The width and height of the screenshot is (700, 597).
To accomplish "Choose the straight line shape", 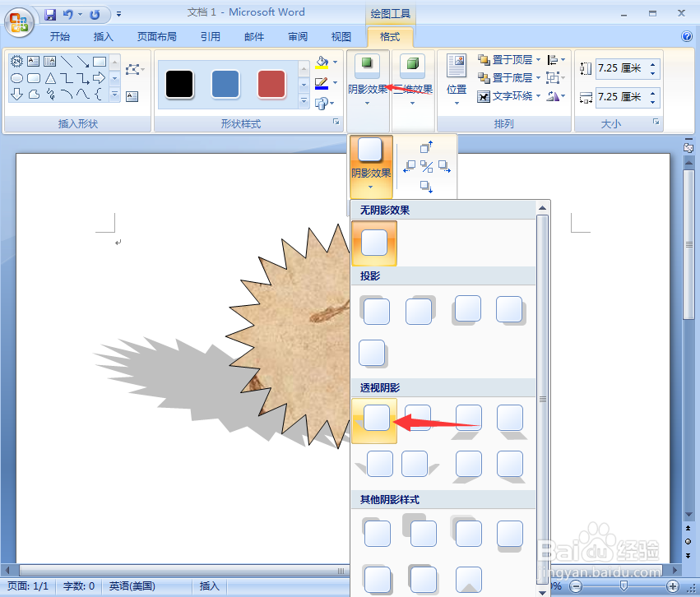I will (67, 61).
